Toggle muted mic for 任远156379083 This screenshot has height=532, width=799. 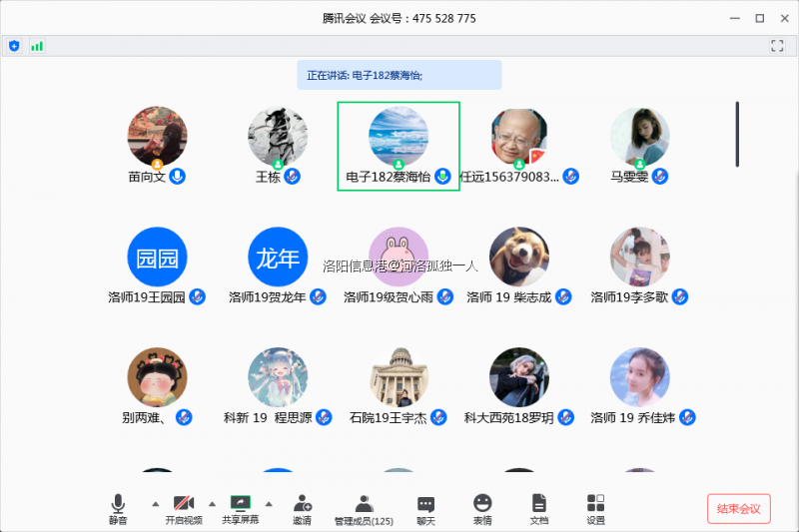tap(570, 177)
